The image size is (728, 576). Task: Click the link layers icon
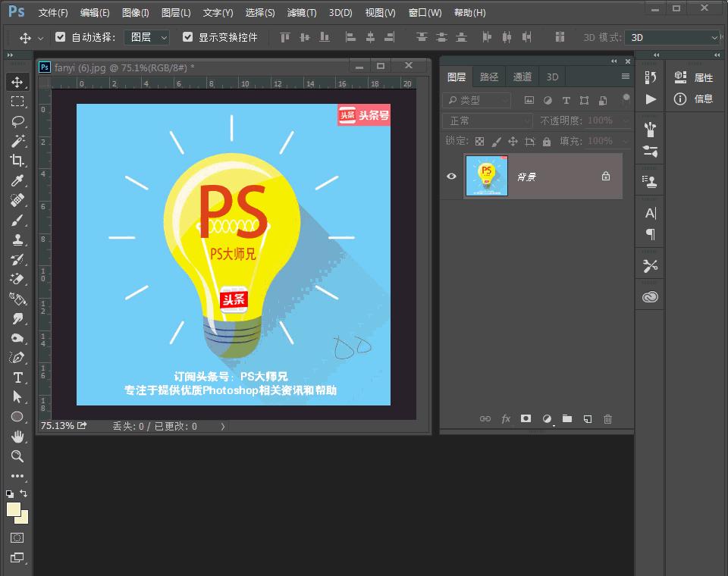click(485, 418)
